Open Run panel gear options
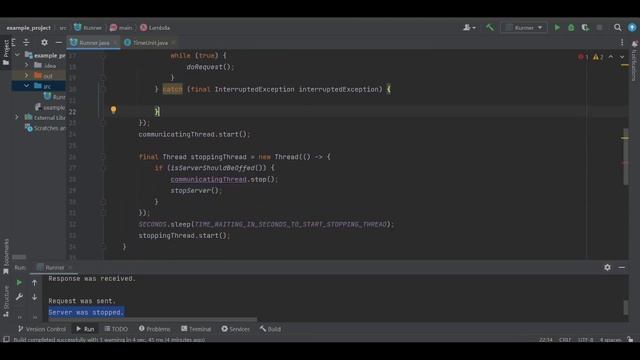 tap(607, 267)
